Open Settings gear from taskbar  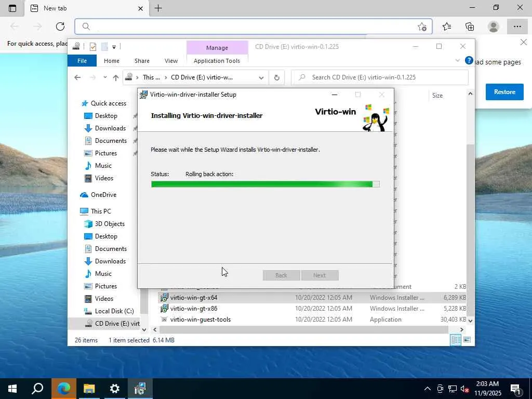tap(115, 389)
